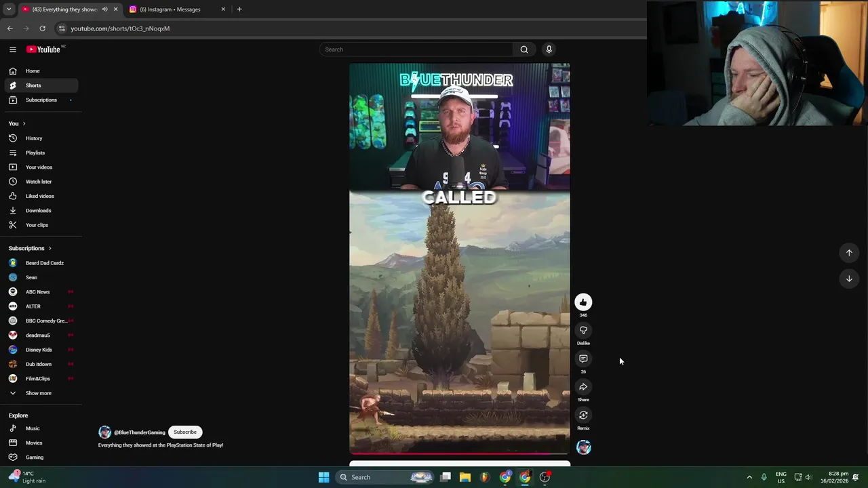Open File Explorer from the taskbar
Viewport: 868px width, 488px height.
click(465, 477)
